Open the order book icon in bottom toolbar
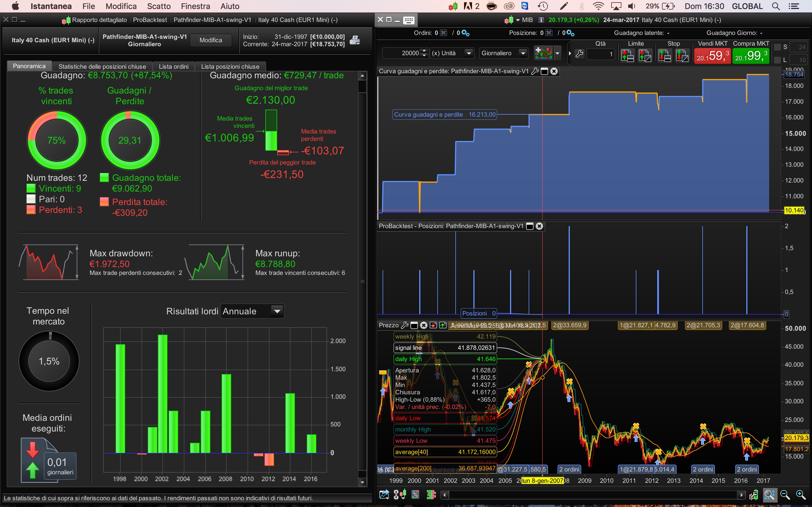This screenshot has height=507, width=812. coord(431,494)
